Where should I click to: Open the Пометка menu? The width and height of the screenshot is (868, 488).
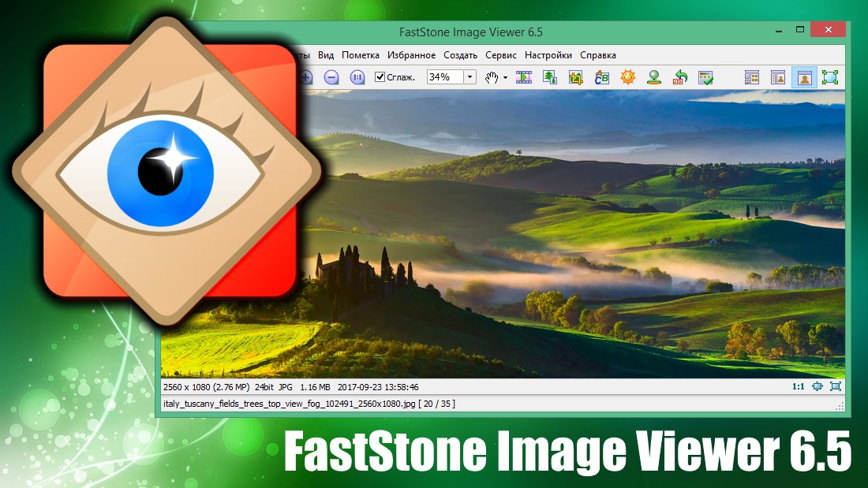click(x=361, y=55)
